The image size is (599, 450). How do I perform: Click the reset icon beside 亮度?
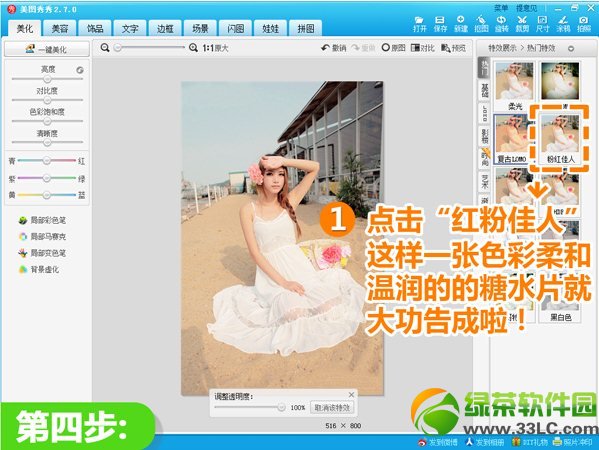click(x=79, y=70)
